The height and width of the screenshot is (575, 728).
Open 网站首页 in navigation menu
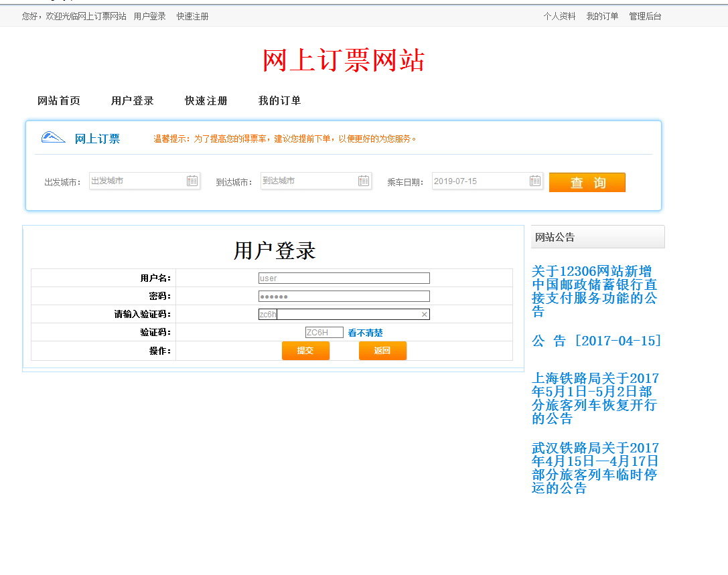tap(59, 101)
